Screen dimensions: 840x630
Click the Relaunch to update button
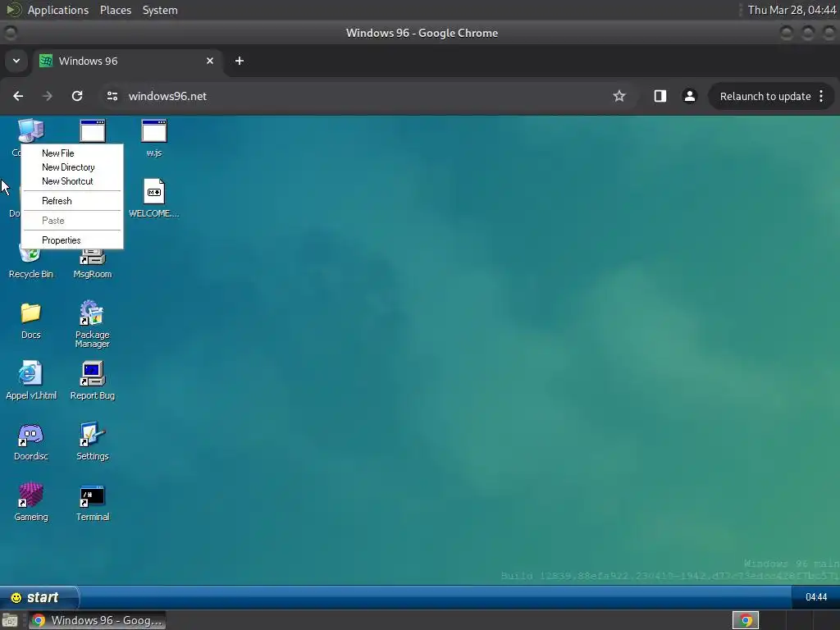pos(765,97)
